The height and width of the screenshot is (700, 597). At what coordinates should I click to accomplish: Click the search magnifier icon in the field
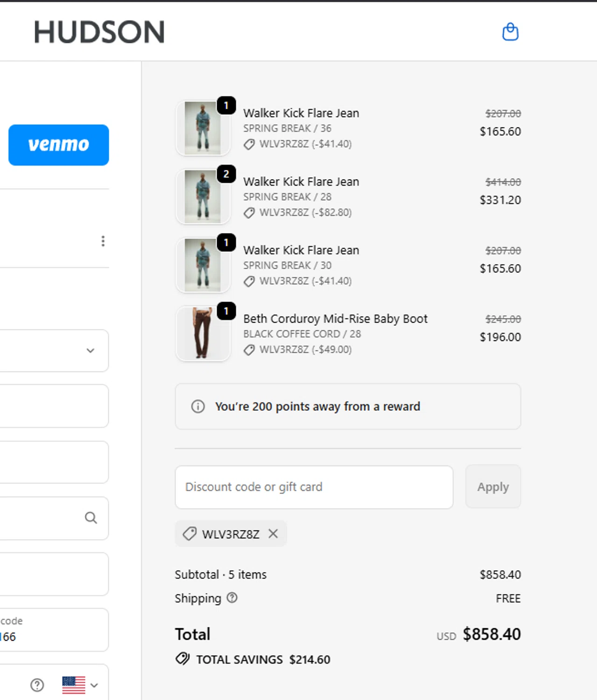pyautogui.click(x=91, y=518)
